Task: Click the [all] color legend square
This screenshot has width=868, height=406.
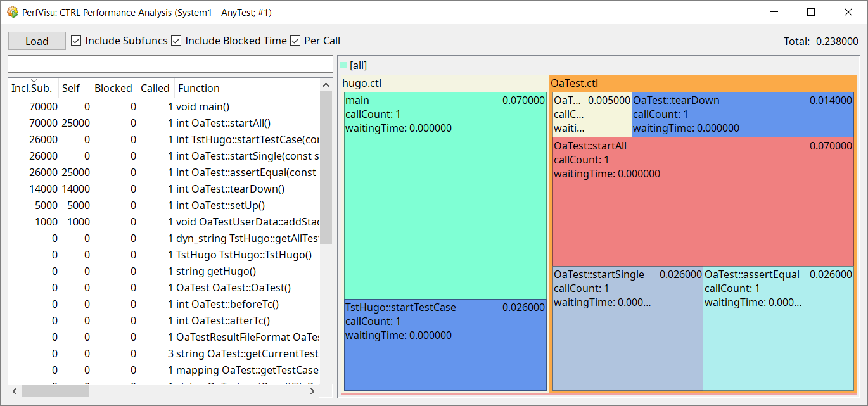Action: point(344,65)
